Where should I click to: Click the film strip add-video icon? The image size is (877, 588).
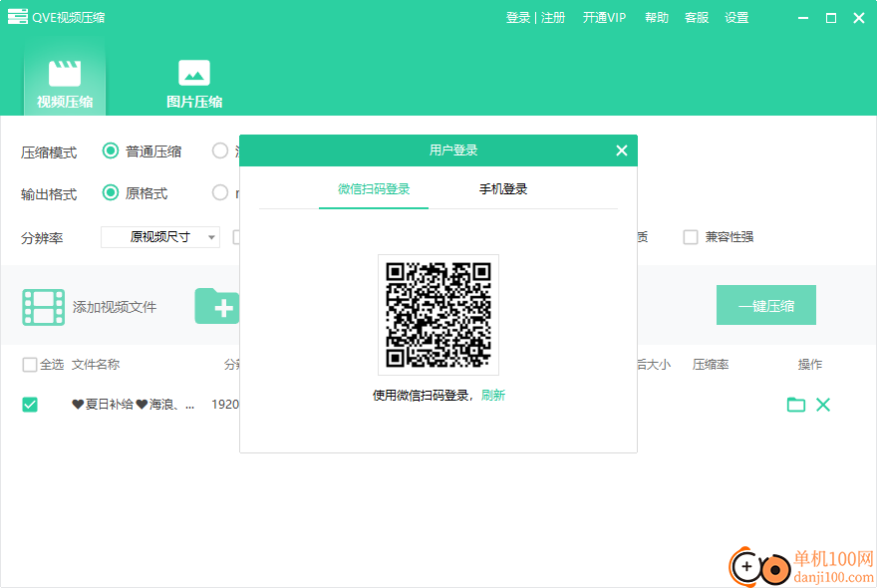43,307
